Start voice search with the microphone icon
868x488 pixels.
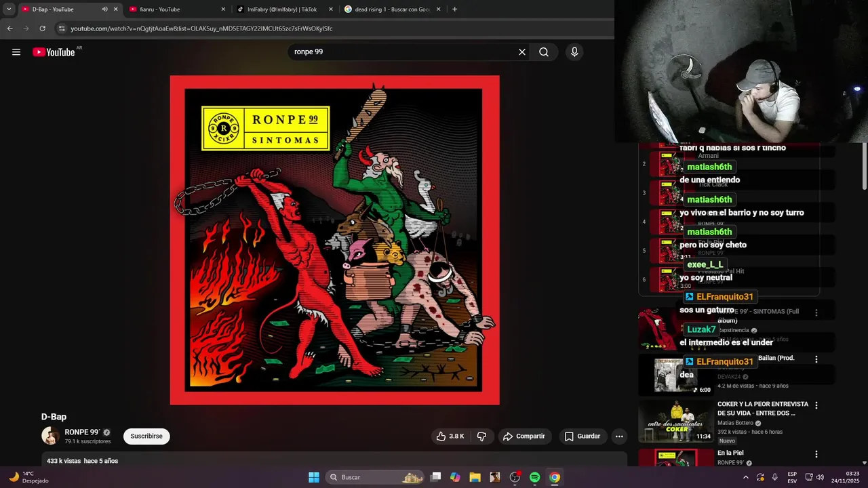[x=574, y=52]
